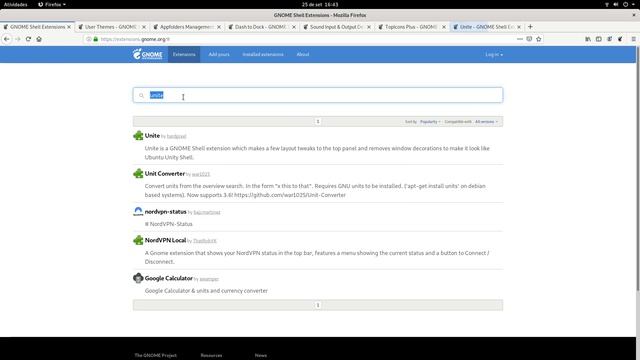Screen dimensions: 640x360
Task: Click the Unite extension puzzle icon
Action: [138, 136]
